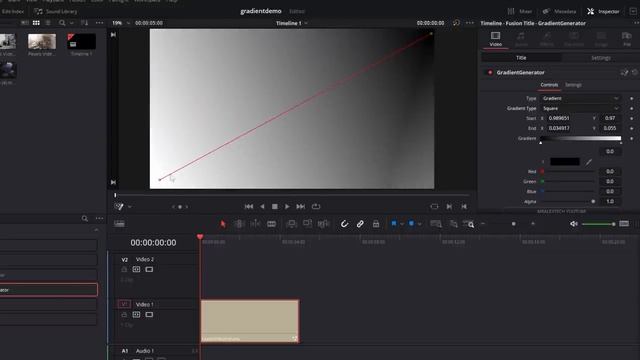Open the Sound Library panel
Viewport: 640px width, 360px height.
click(56, 11)
